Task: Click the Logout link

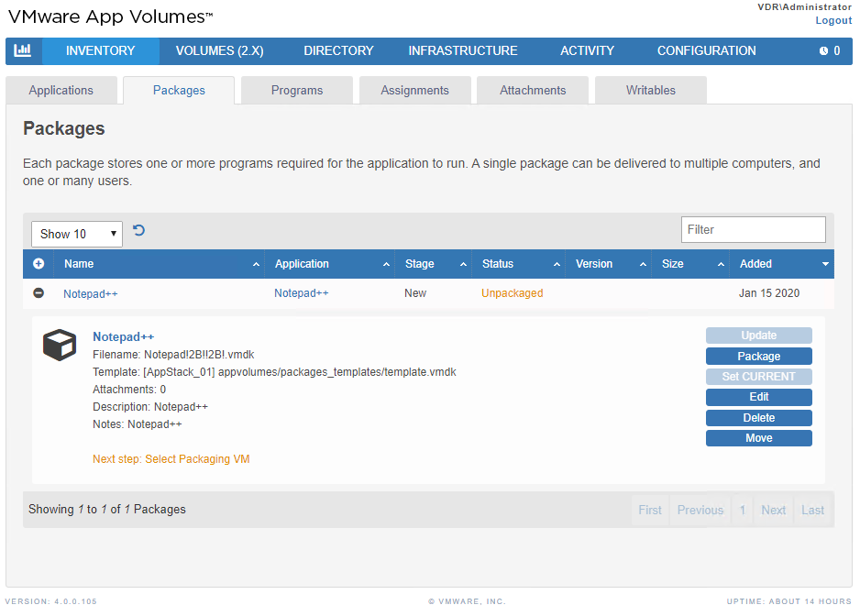Action: point(833,20)
